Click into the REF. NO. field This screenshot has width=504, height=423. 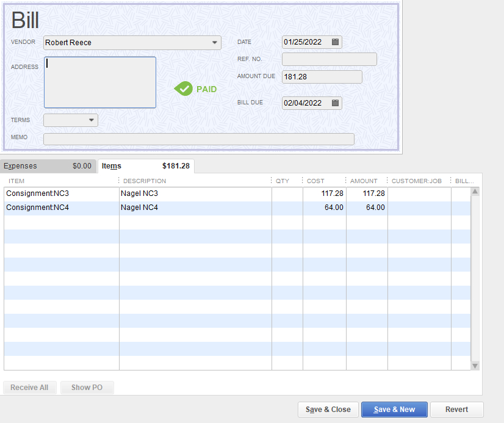tap(329, 59)
